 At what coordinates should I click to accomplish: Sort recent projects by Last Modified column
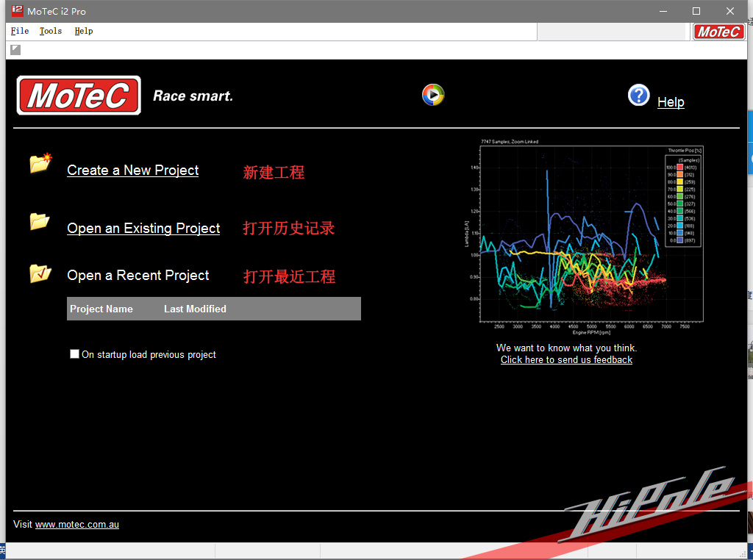pyautogui.click(x=195, y=309)
